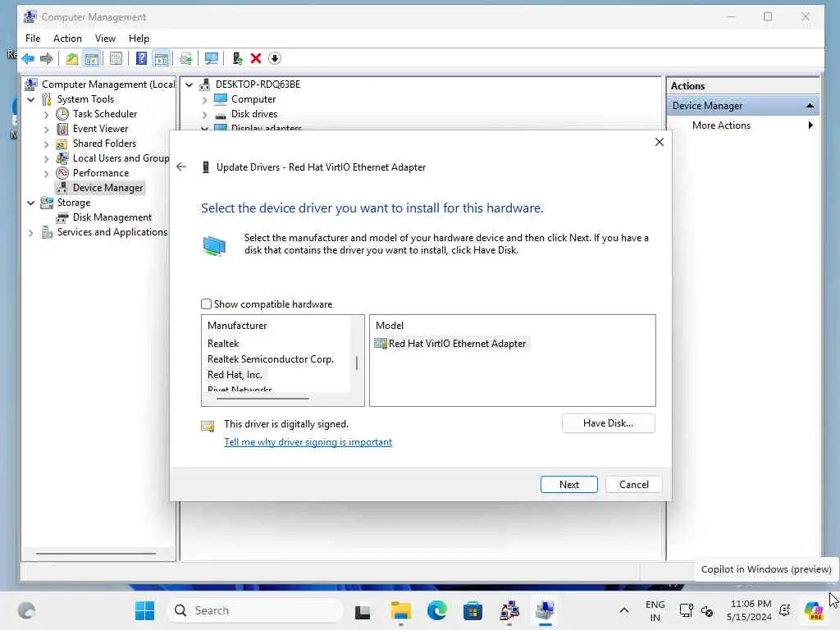Open the Windows Start menu
This screenshot has width=840, height=630.
click(144, 610)
